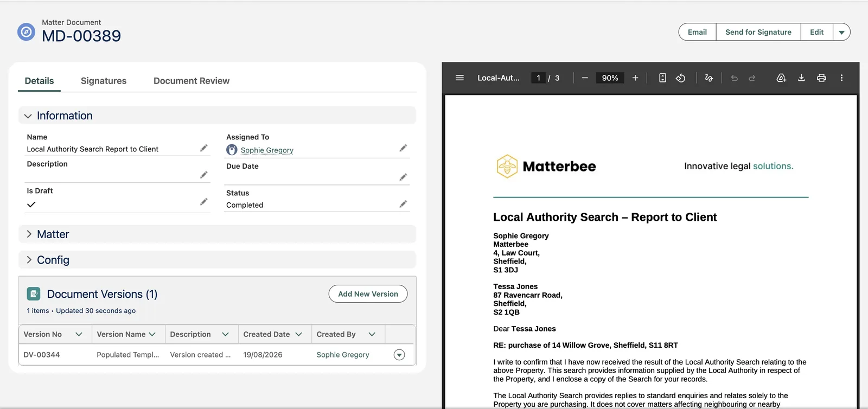Click the Edit button
This screenshot has height=409, width=868.
click(817, 32)
